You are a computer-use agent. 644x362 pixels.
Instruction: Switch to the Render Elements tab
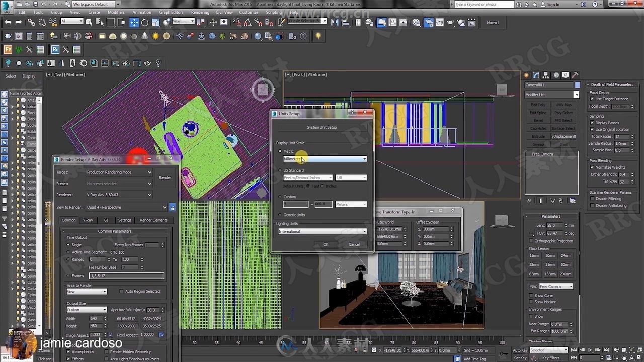pyautogui.click(x=153, y=220)
